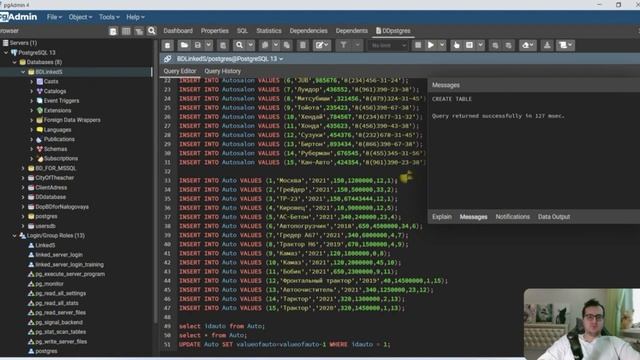Select the Query Editor tab
The height and width of the screenshot is (360, 640).
180,71
